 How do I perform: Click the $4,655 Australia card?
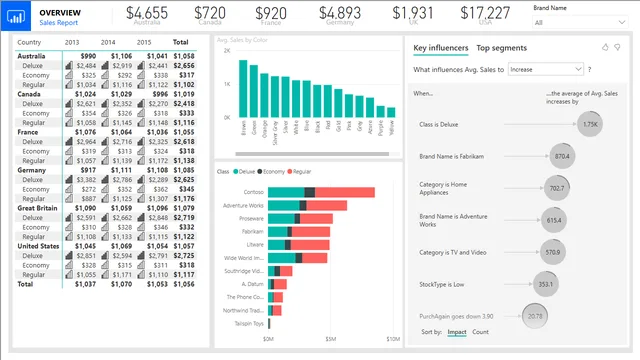click(147, 16)
